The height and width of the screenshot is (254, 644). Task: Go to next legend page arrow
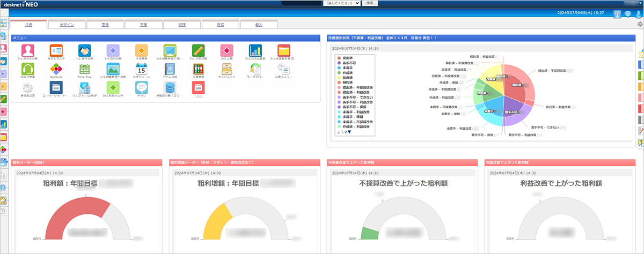point(349,132)
